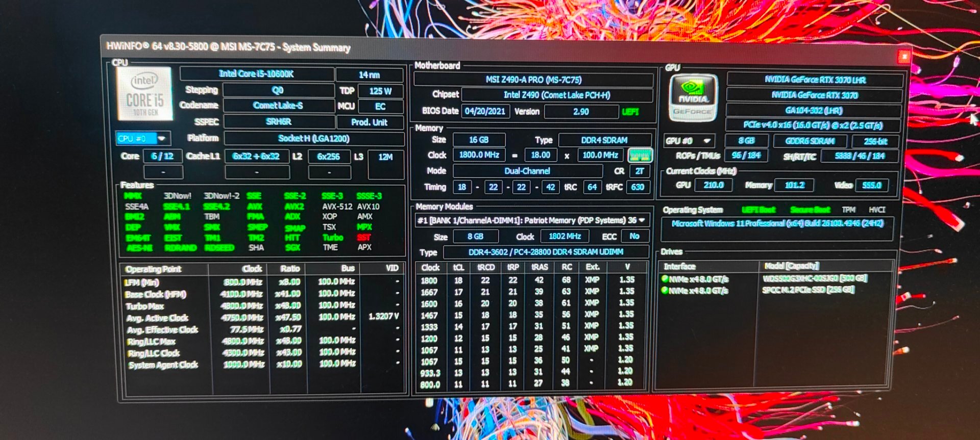Click the GA104-302 (LHR) GPU chip field

[814, 110]
